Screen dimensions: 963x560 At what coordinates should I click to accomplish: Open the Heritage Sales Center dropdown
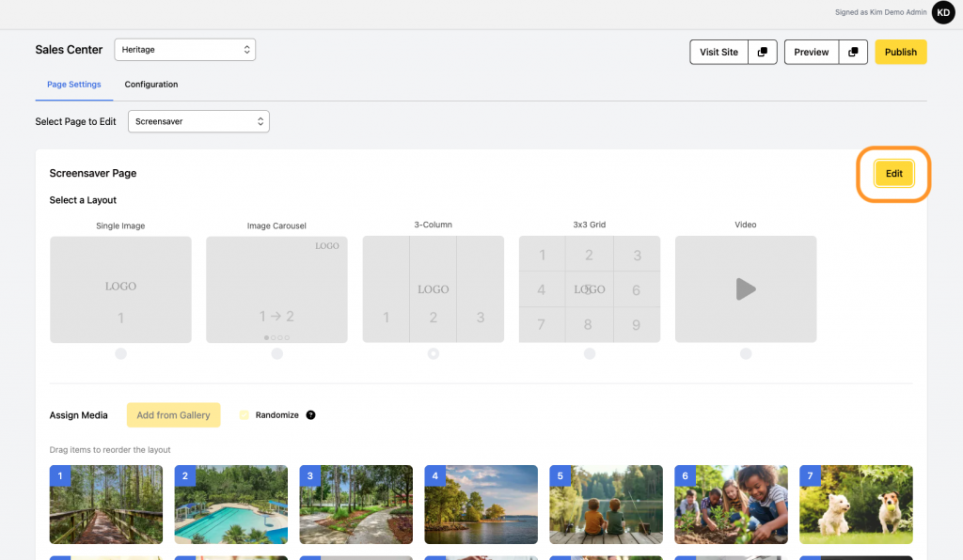point(185,50)
